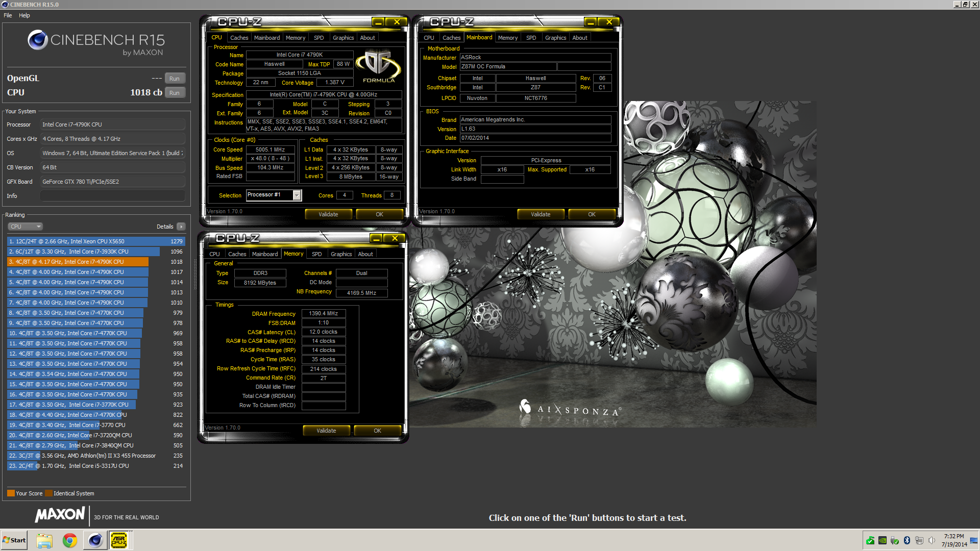Run the OpenGL benchmark test
Viewport: 980px width, 551px height.
[x=175, y=79]
